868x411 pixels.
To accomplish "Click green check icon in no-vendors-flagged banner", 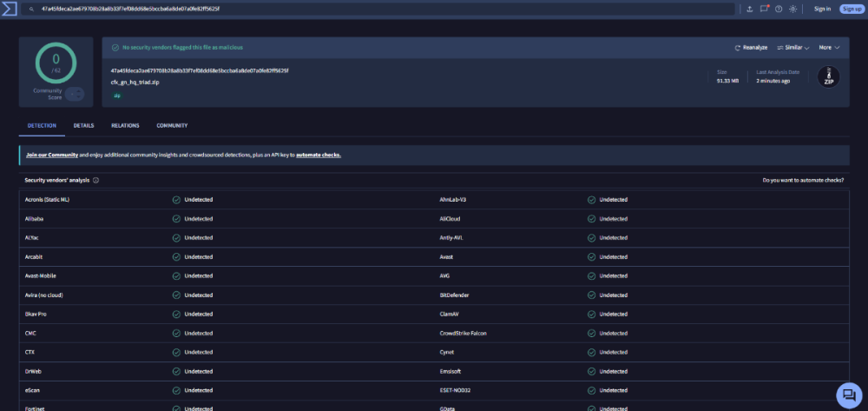I will [x=115, y=48].
